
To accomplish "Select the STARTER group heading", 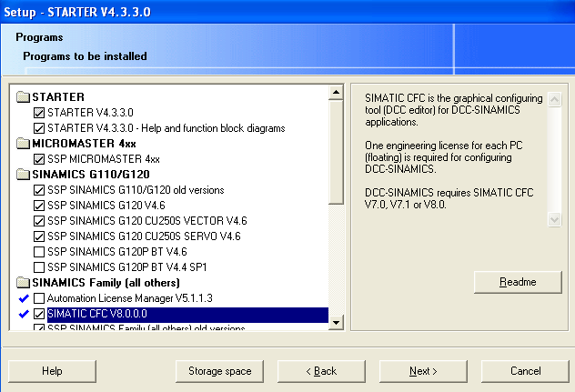I will click(58, 97).
